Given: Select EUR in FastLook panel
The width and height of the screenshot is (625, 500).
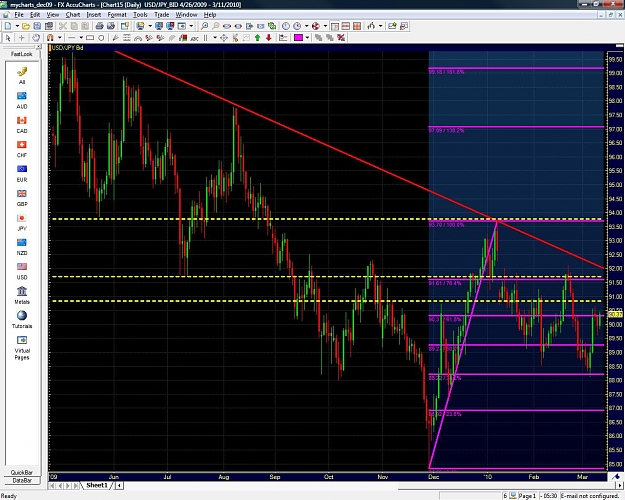Looking at the screenshot, I should tap(22, 173).
